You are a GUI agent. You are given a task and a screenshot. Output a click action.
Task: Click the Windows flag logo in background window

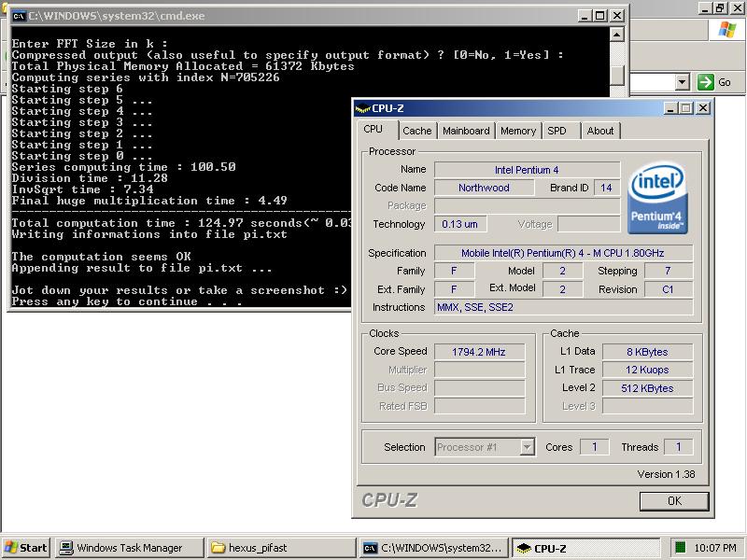pyautogui.click(x=727, y=30)
